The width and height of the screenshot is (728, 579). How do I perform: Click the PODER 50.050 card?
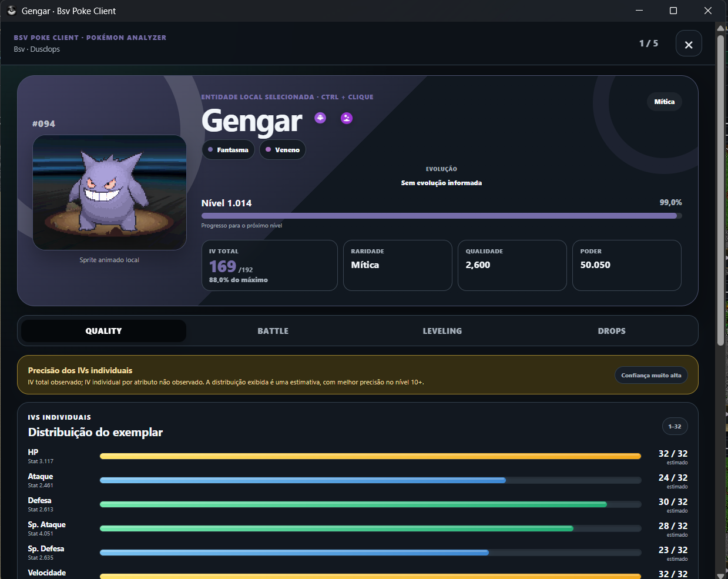click(627, 265)
